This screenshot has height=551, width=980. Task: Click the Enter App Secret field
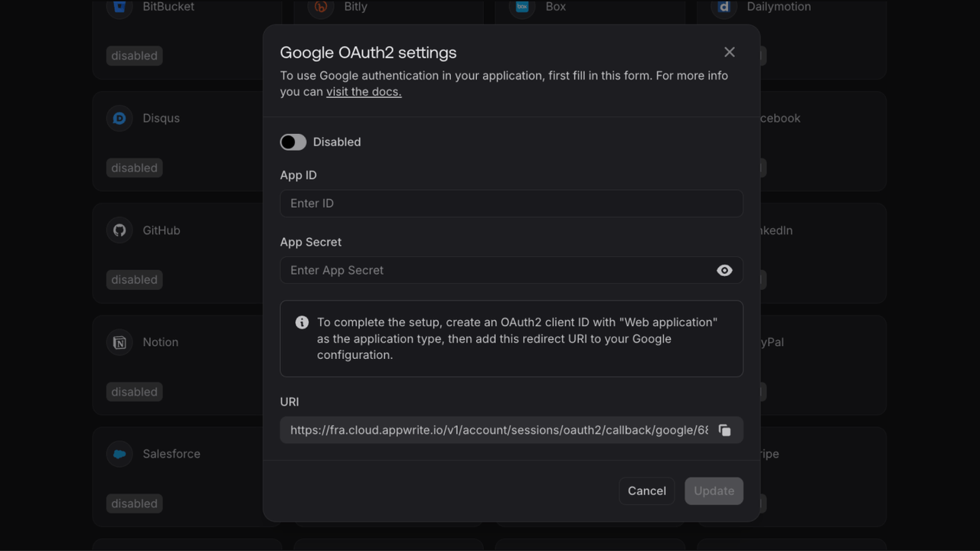(x=498, y=270)
